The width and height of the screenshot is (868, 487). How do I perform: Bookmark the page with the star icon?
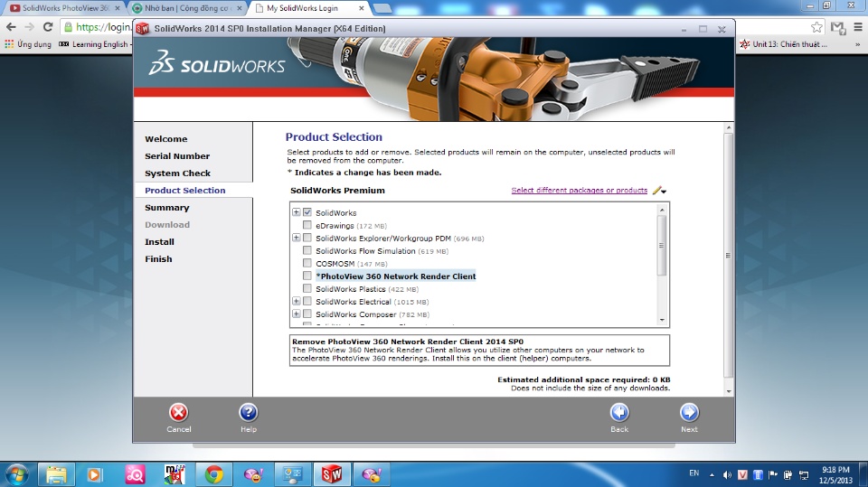pos(816,27)
